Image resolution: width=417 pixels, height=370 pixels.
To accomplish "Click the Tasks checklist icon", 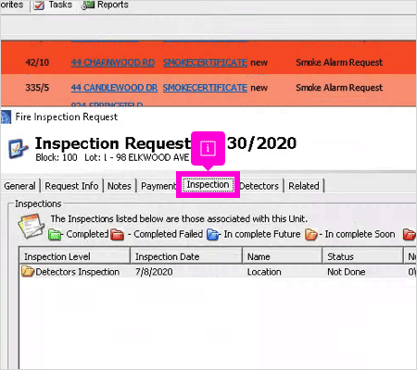I will point(39,5).
